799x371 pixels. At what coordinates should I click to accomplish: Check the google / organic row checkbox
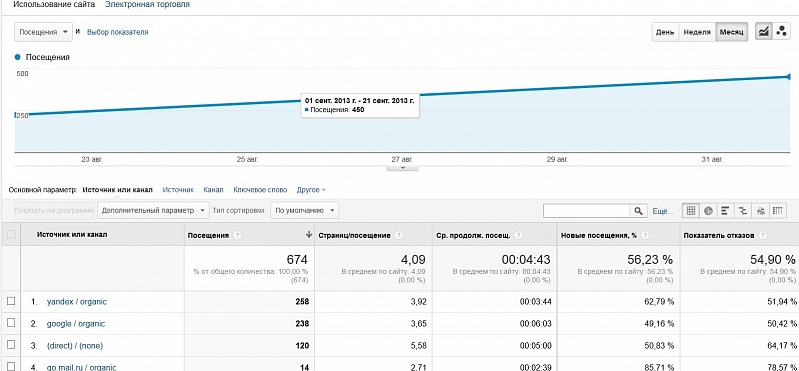[x=11, y=323]
